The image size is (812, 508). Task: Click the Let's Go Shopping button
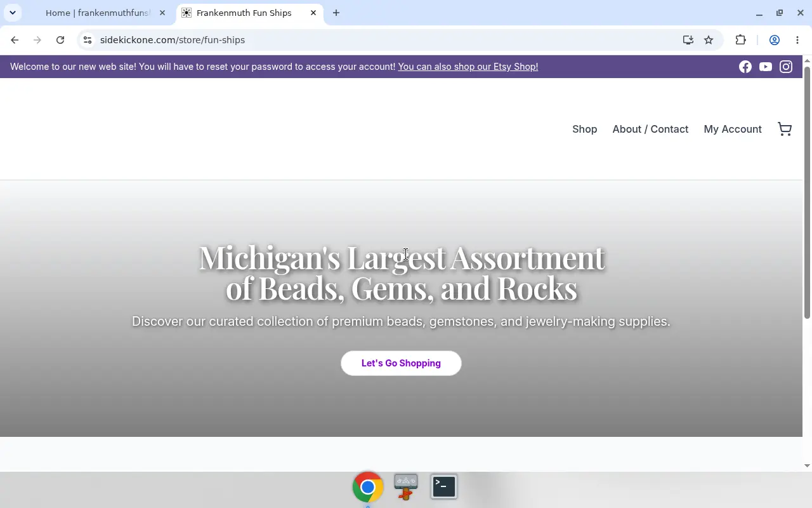pos(401,363)
